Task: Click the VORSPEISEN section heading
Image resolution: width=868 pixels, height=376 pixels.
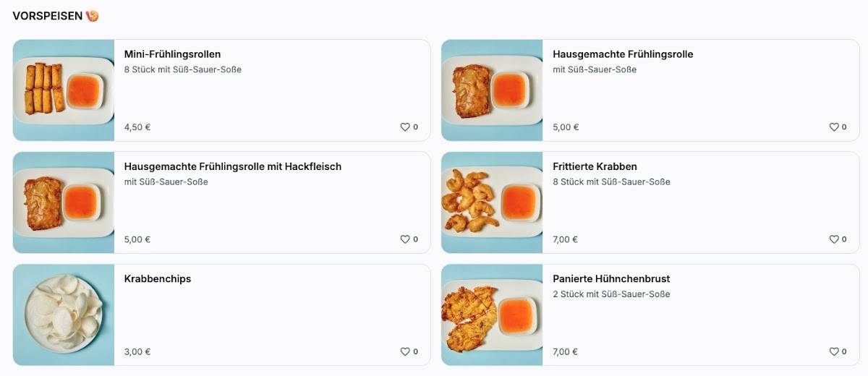Action: tap(47, 16)
